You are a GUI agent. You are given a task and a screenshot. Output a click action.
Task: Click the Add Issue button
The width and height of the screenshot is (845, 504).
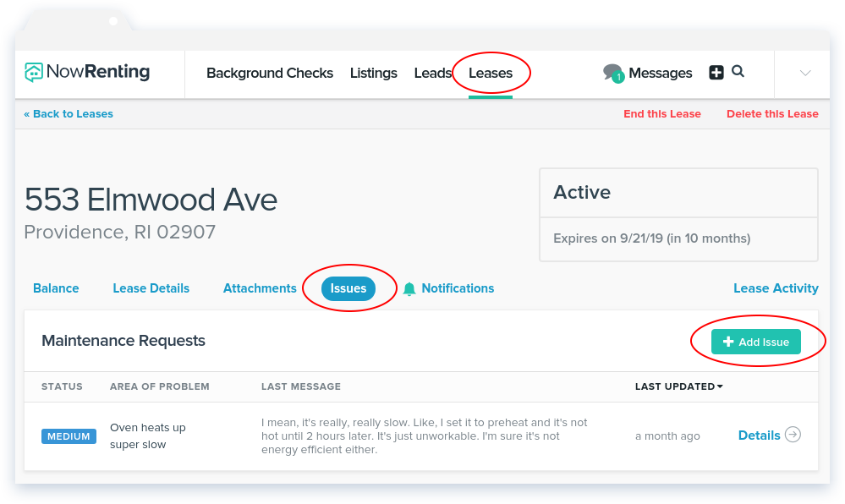click(x=756, y=342)
